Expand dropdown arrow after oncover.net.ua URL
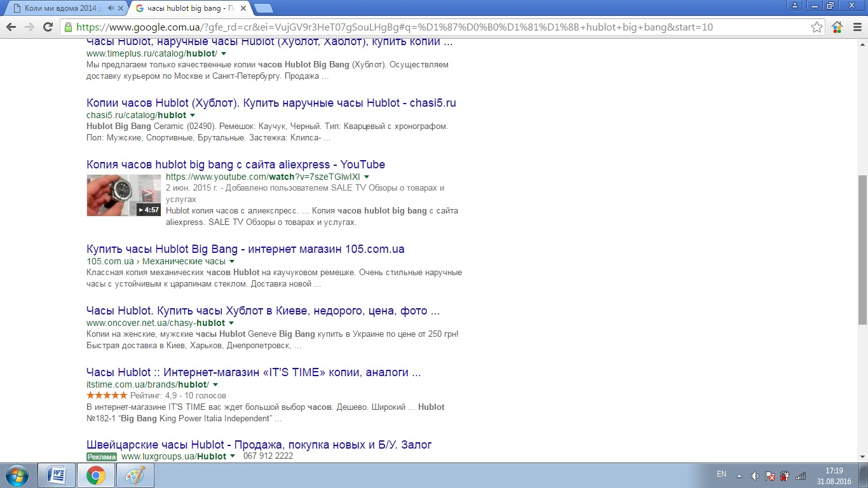This screenshot has width=868, height=488. 232,323
